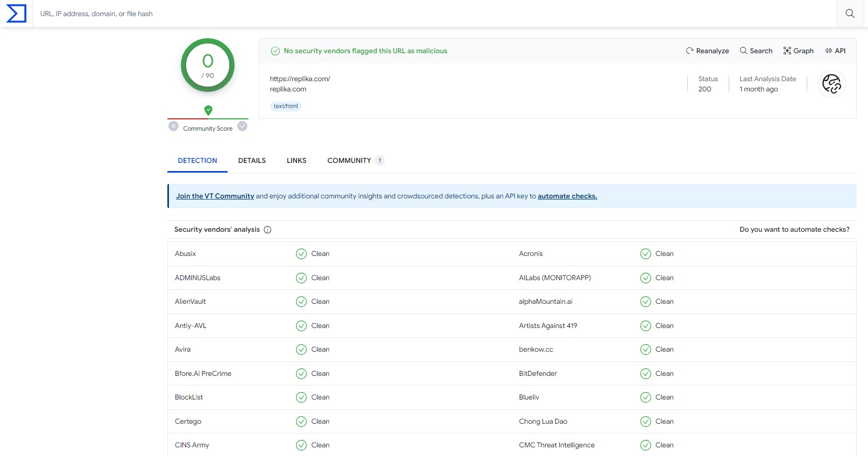Image resolution: width=868 pixels, height=456 pixels.
Task: Select the Detection tab
Action: (197, 161)
